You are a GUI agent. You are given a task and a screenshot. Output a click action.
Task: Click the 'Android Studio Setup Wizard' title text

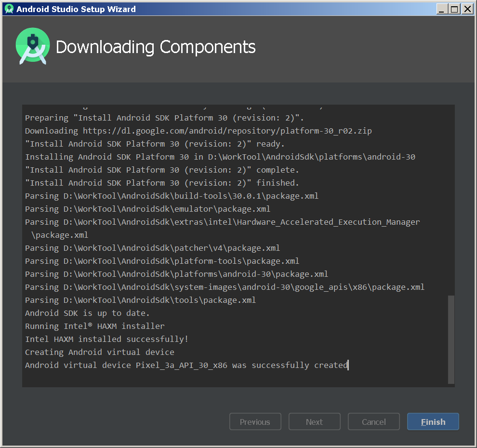pos(76,9)
